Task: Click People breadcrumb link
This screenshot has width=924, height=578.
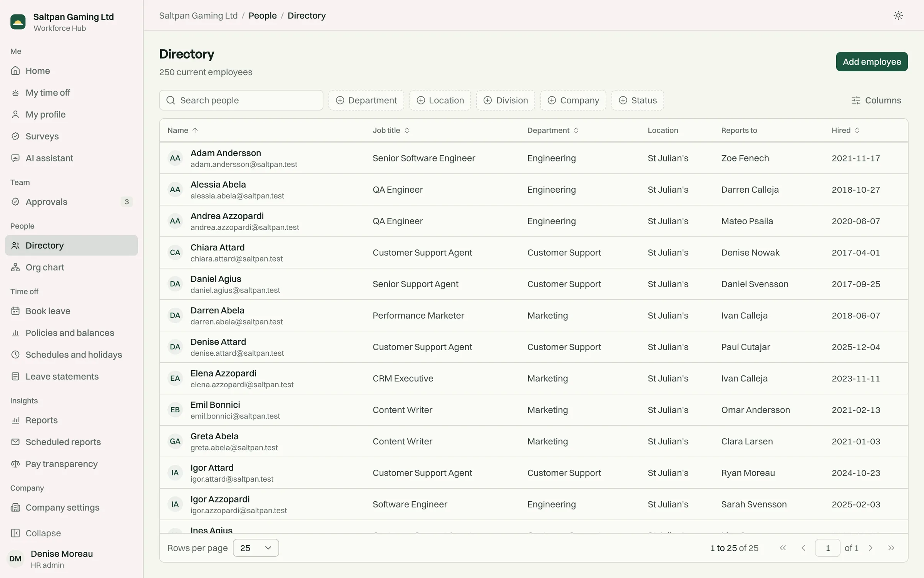Action: [x=263, y=16]
